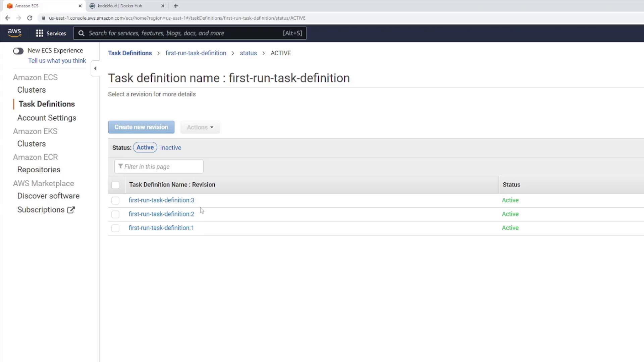Open ECR Repositories in sidebar

click(39, 170)
